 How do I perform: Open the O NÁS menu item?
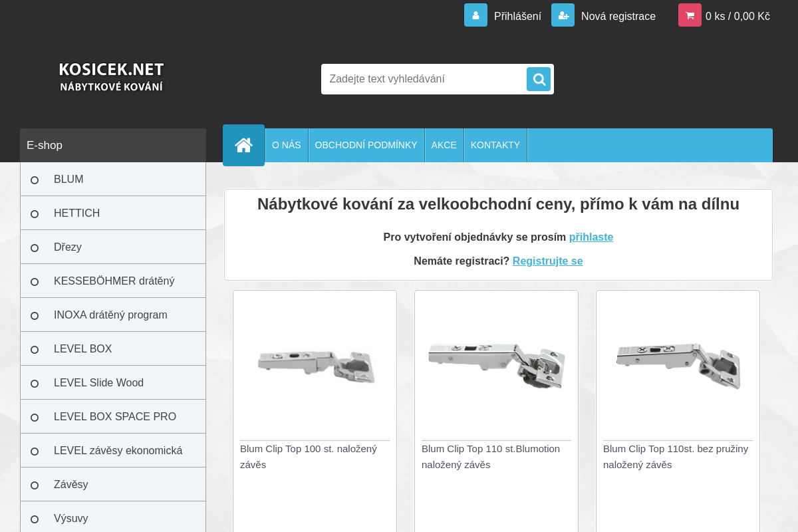[287, 145]
